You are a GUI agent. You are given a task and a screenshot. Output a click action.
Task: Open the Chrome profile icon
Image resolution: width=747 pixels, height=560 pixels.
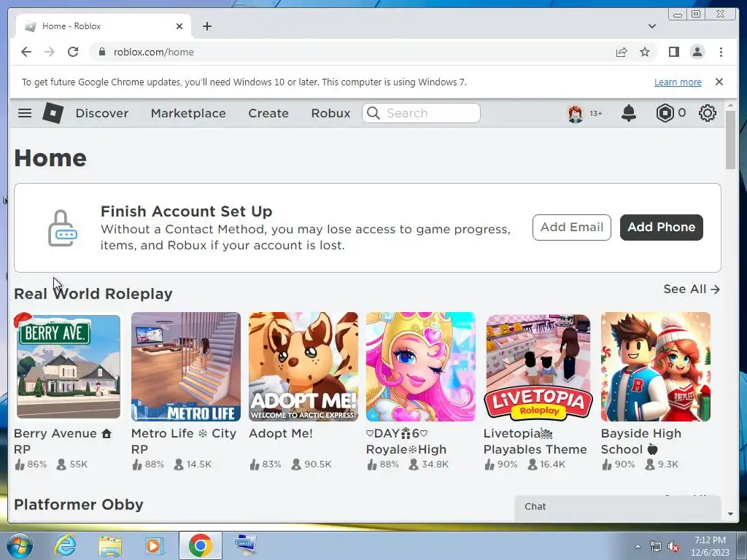point(697,52)
